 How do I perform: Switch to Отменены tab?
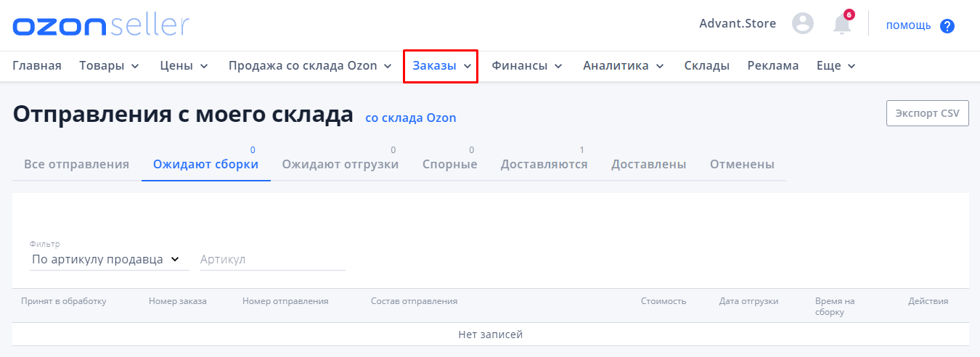click(x=742, y=164)
